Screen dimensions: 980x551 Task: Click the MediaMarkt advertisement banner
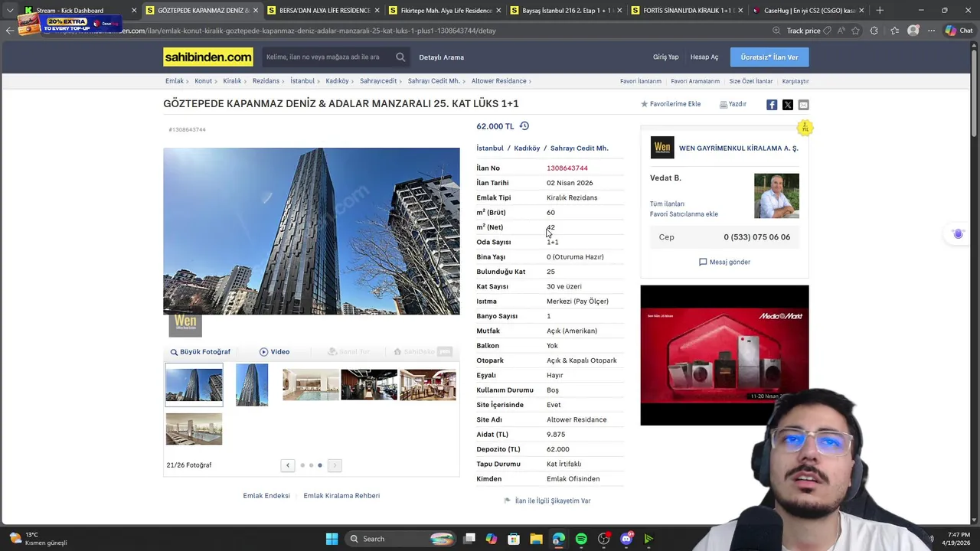coord(724,355)
